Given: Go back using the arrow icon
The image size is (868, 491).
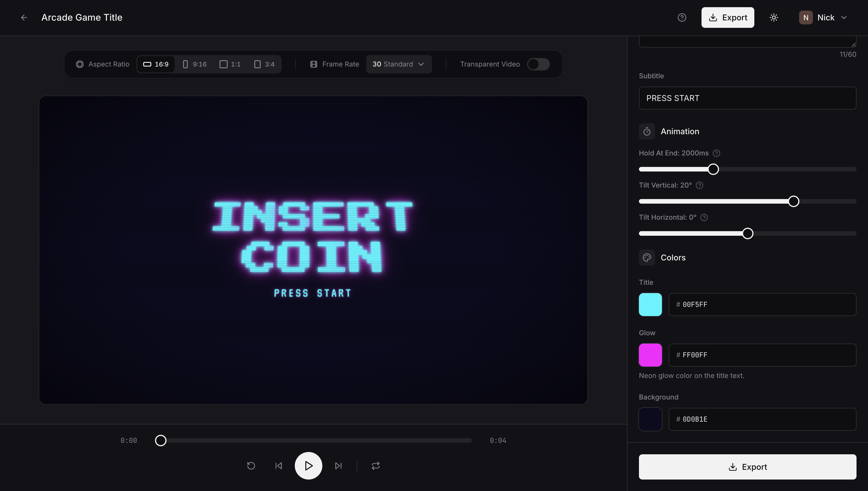Looking at the screenshot, I should click(x=24, y=17).
